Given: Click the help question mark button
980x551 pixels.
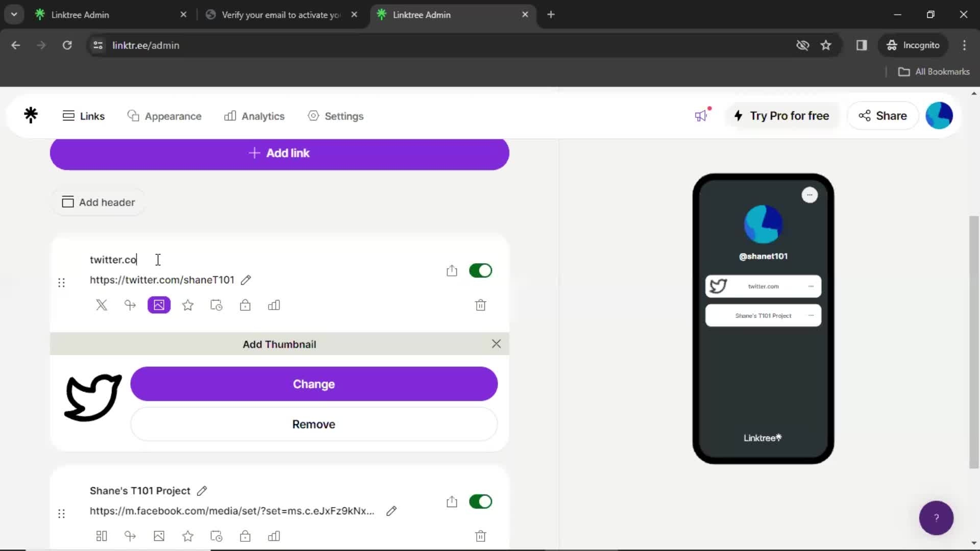Looking at the screenshot, I should coord(936,518).
